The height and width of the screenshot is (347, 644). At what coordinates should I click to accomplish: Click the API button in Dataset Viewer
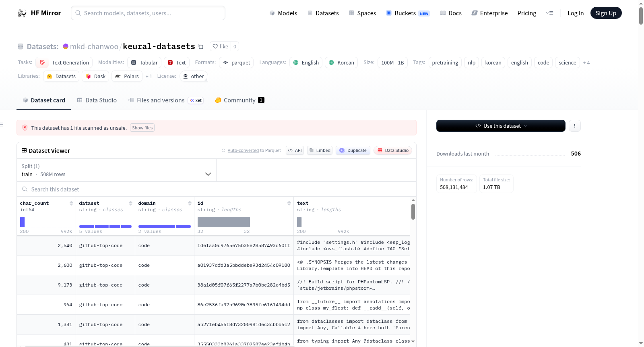pyautogui.click(x=295, y=150)
